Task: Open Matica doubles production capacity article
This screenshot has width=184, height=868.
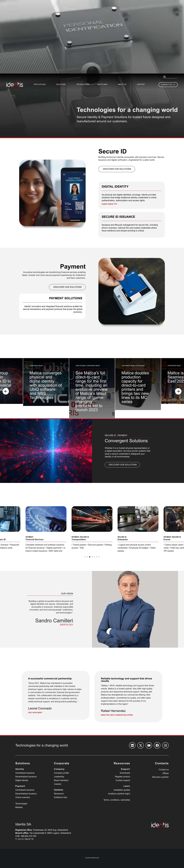Action: click(x=135, y=387)
